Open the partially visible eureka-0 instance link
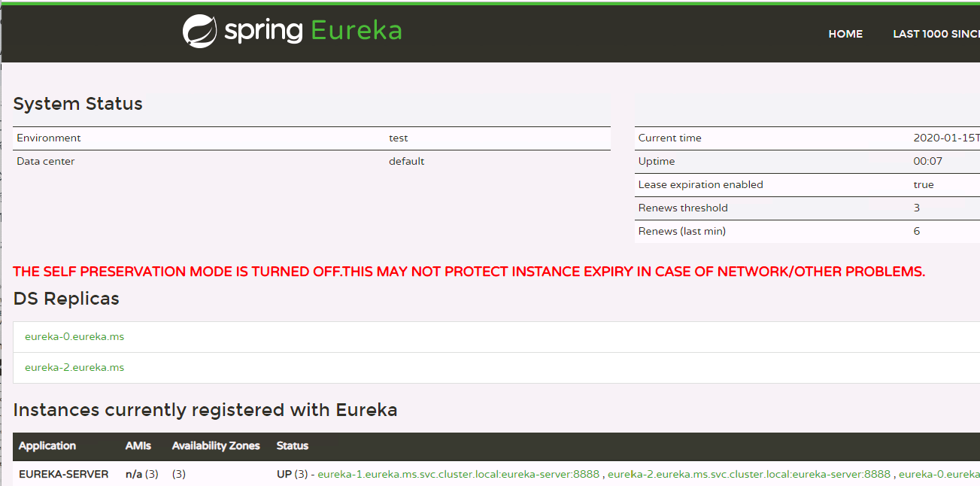 tap(939, 474)
